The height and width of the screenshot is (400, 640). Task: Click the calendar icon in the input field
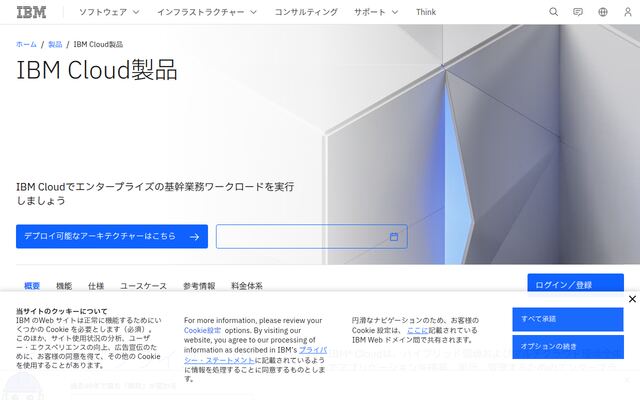coord(393,237)
